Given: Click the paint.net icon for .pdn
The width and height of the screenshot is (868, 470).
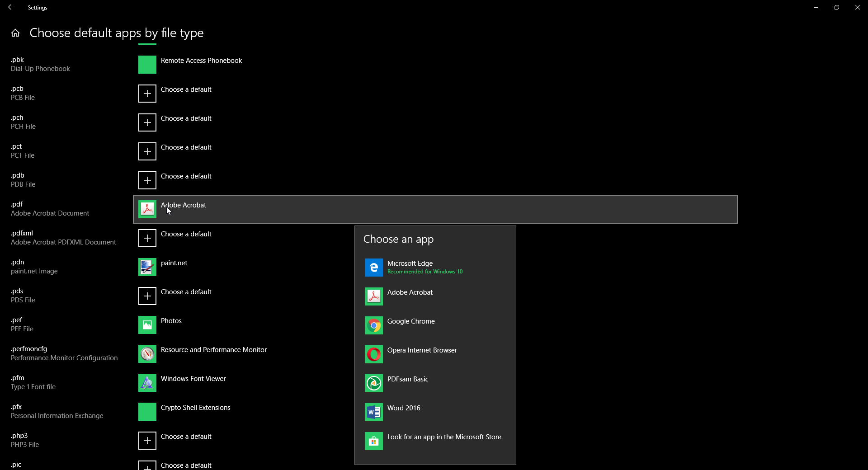Looking at the screenshot, I should (x=147, y=267).
